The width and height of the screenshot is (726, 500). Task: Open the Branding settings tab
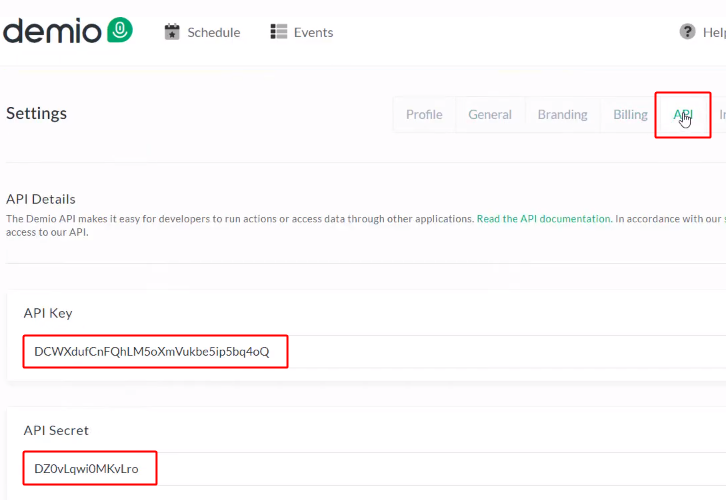[x=563, y=114]
